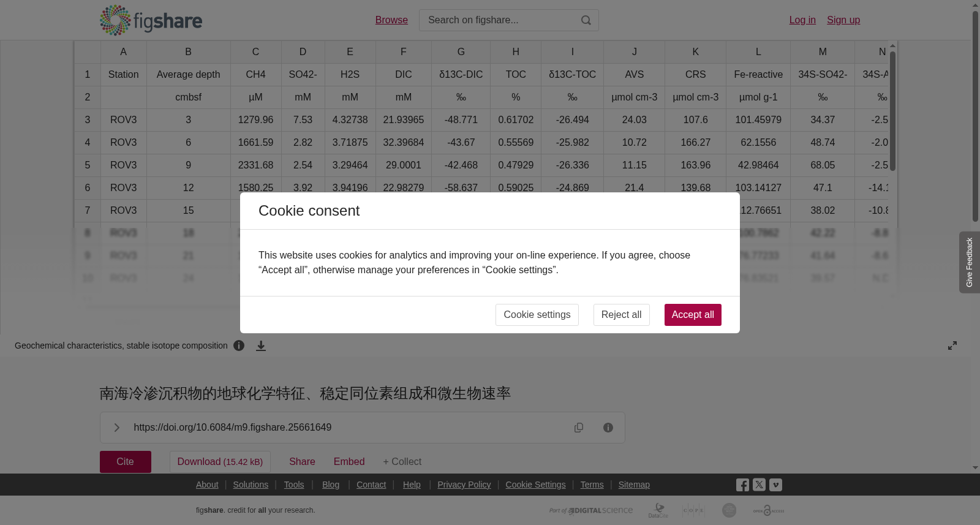Viewport: 980px width, 525px height.
Task: Open the Sitemap footer link
Action: [x=634, y=485]
